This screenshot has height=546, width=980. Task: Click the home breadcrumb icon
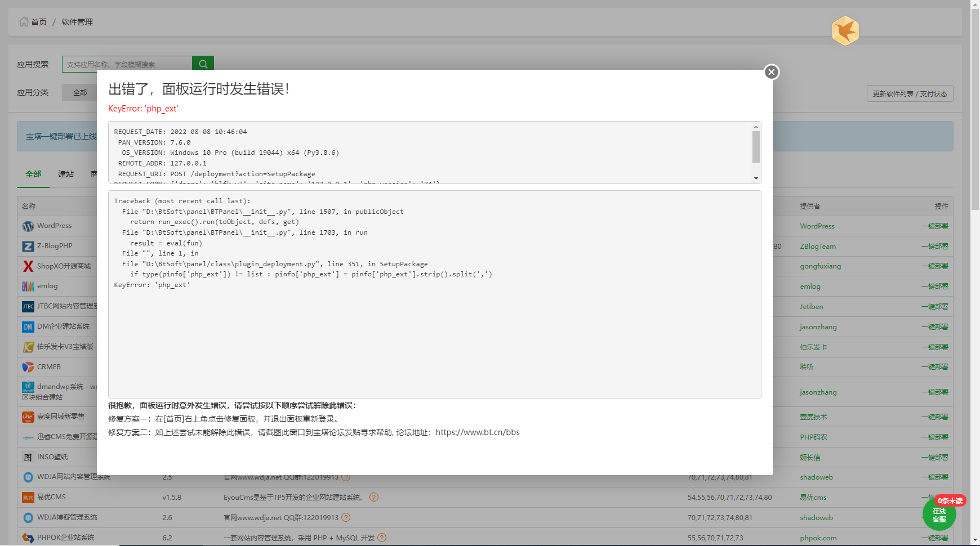tap(24, 21)
